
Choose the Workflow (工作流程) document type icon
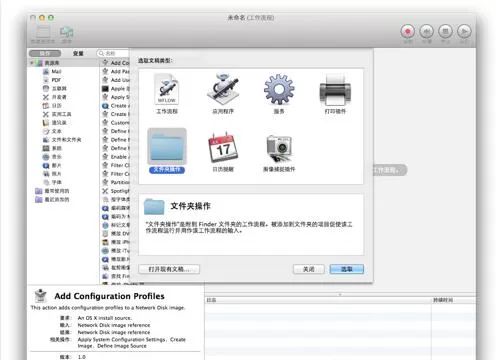click(x=167, y=89)
